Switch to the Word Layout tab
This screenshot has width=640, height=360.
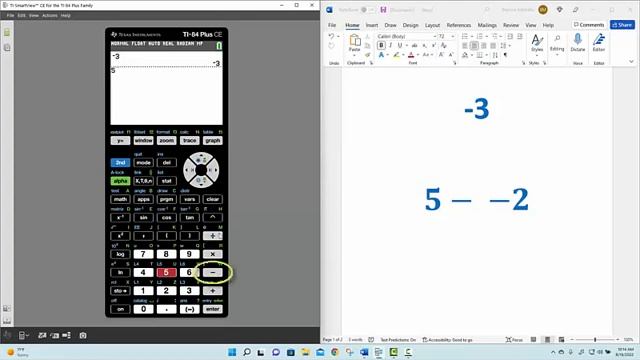point(432,25)
